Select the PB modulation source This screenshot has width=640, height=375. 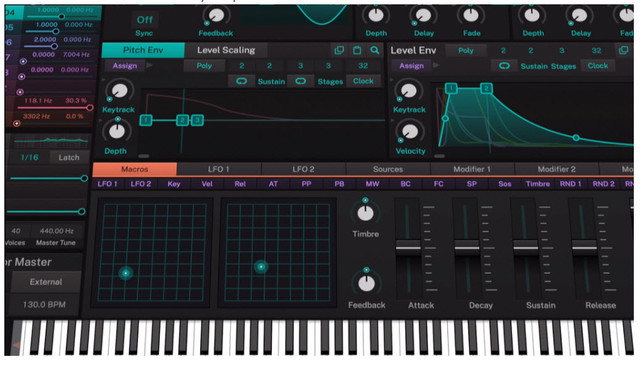coord(339,184)
